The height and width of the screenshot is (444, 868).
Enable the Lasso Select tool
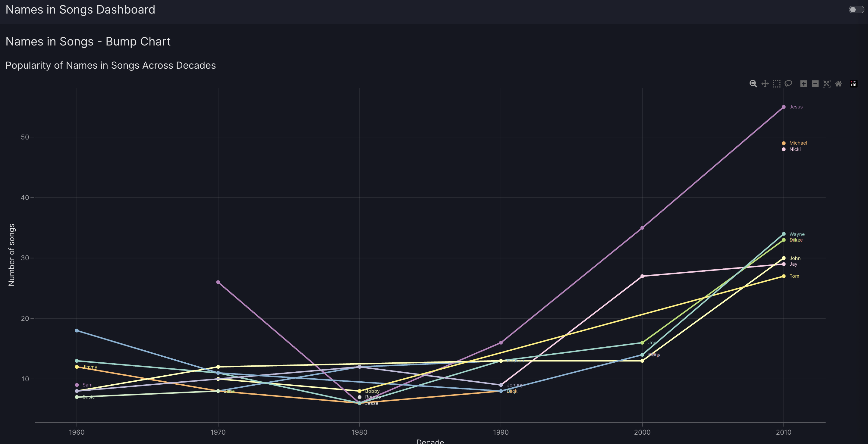click(788, 83)
